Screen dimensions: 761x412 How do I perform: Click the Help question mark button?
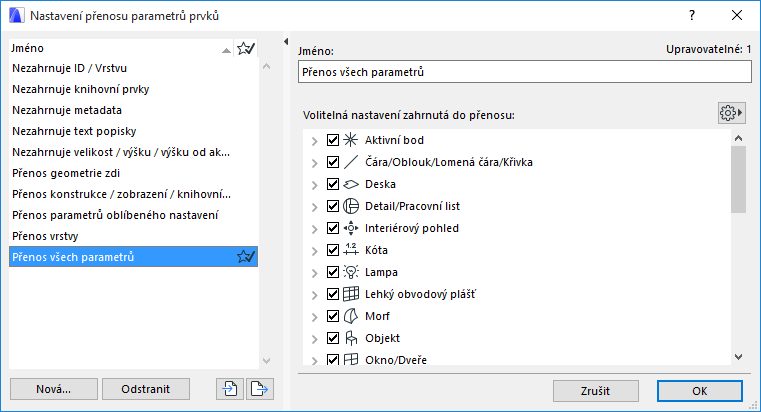click(690, 16)
